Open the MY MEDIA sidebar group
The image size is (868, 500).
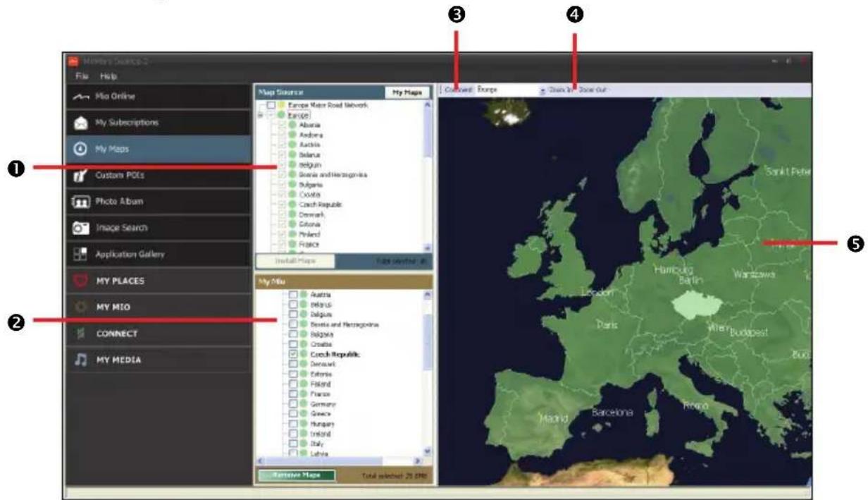point(159,360)
